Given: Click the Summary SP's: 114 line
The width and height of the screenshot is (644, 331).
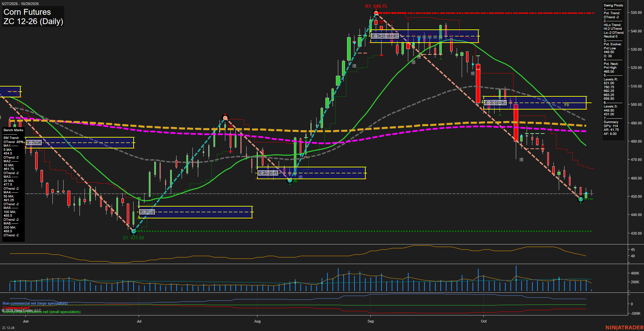Looking at the screenshot, I should tap(611, 126).
